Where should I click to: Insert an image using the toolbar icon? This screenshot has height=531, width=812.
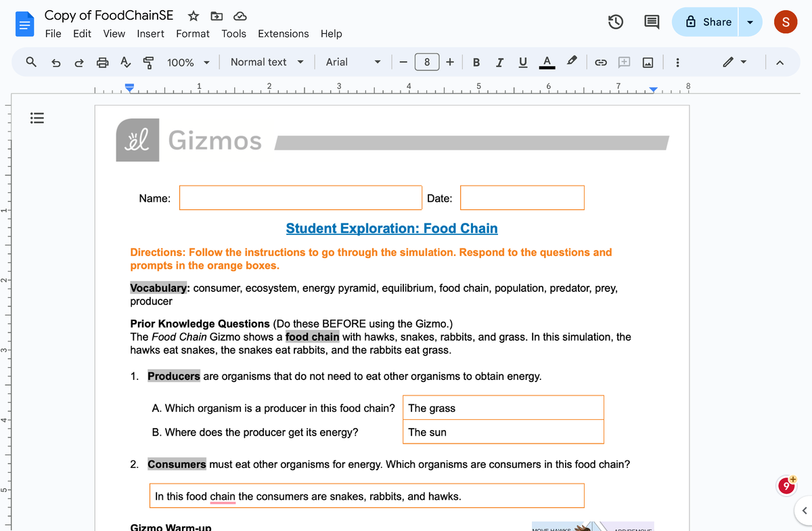click(647, 62)
